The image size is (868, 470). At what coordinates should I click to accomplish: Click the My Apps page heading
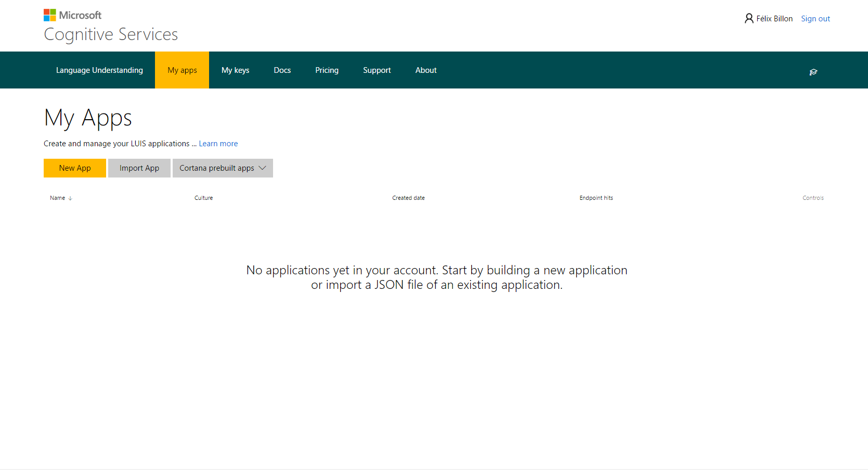[x=88, y=118]
